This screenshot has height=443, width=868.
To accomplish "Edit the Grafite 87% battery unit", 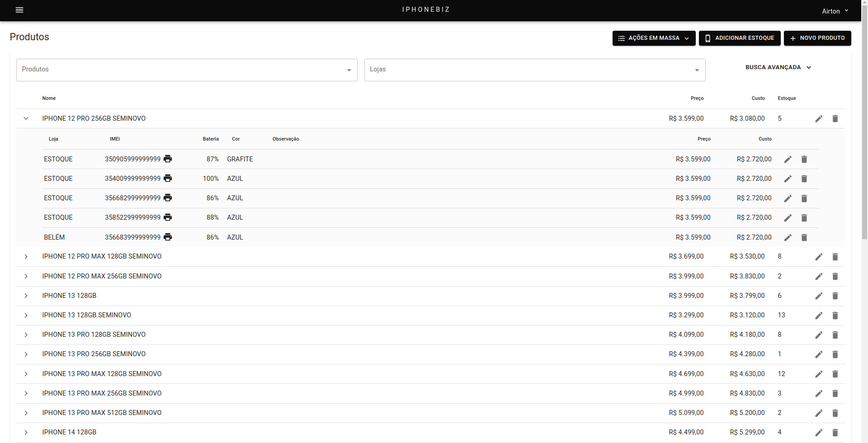I will point(788,159).
